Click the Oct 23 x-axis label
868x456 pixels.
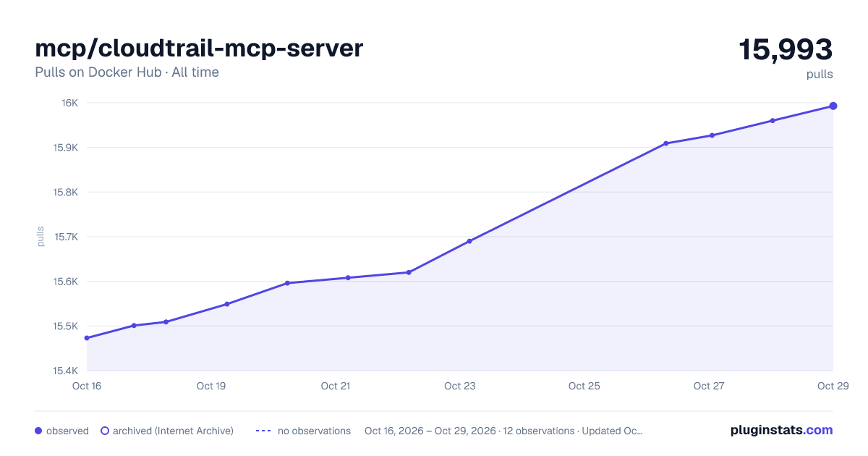pyautogui.click(x=460, y=386)
